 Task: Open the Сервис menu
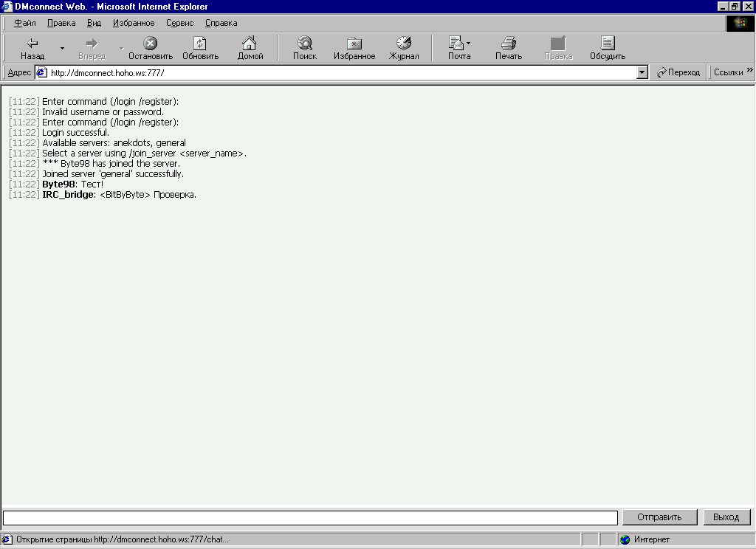click(x=179, y=23)
